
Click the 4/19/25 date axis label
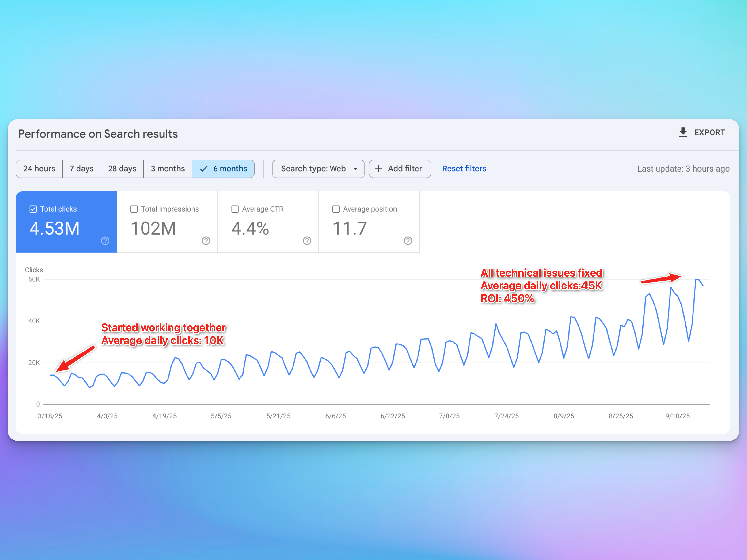click(x=164, y=416)
